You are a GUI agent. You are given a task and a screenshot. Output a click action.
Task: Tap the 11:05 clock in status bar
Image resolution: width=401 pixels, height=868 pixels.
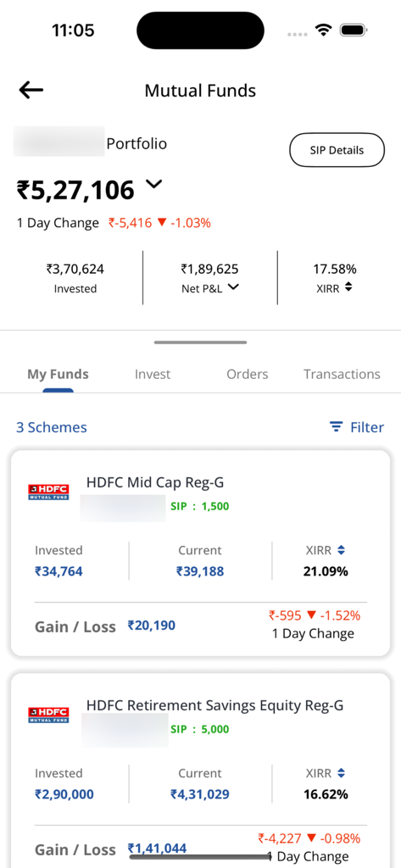pos(73,30)
